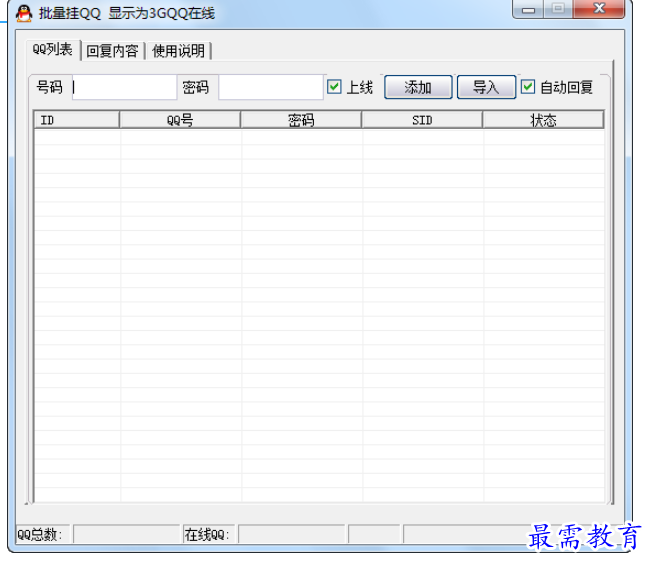Open the 回复内容 tab
This screenshot has height=568, width=650.
[x=112, y=51]
